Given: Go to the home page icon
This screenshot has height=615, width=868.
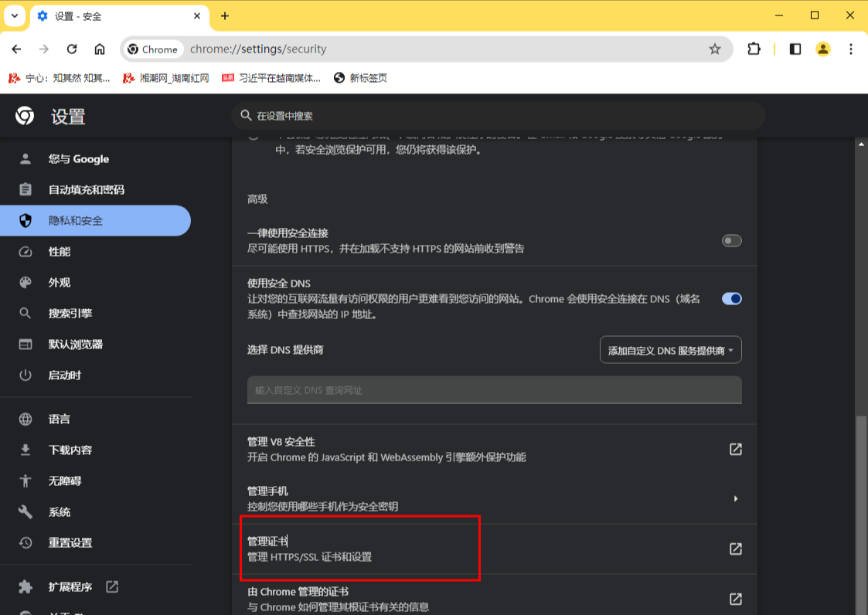Looking at the screenshot, I should click(x=100, y=49).
